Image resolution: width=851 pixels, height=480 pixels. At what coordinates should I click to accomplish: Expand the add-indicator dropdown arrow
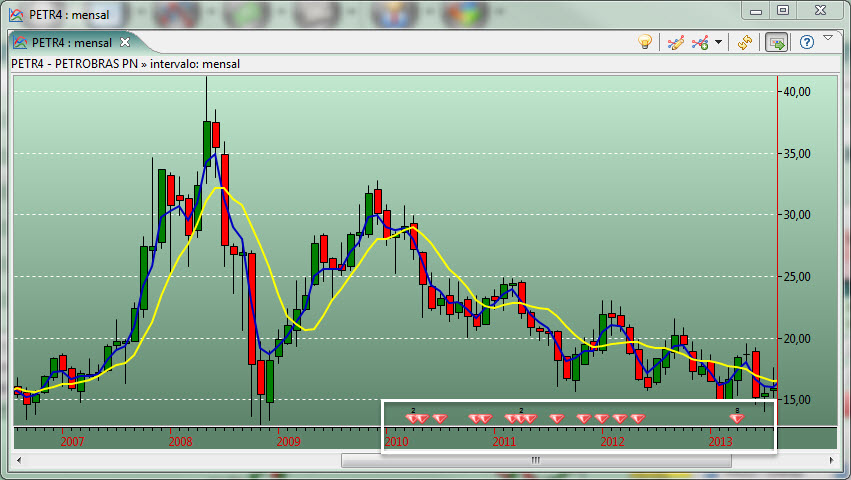(x=719, y=42)
